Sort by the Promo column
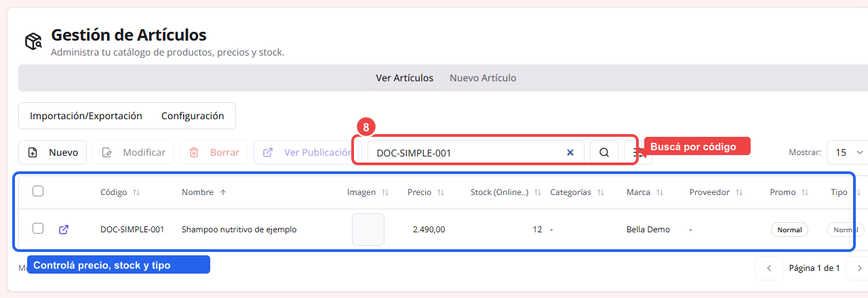This screenshot has height=298, width=868. click(790, 192)
